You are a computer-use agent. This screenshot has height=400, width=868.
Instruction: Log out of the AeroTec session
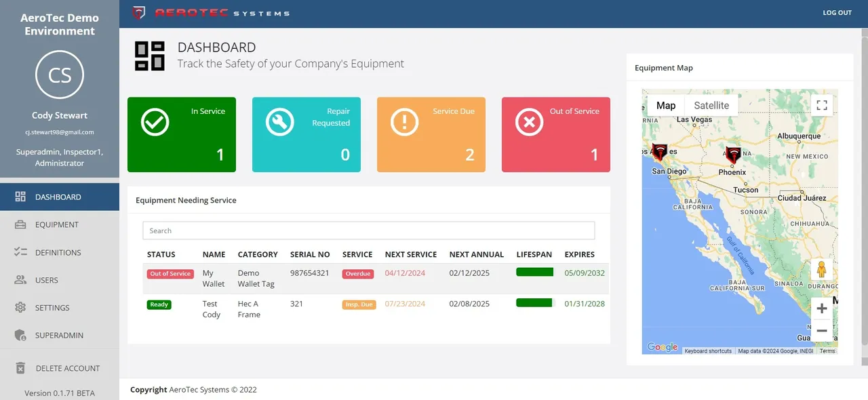click(x=837, y=12)
